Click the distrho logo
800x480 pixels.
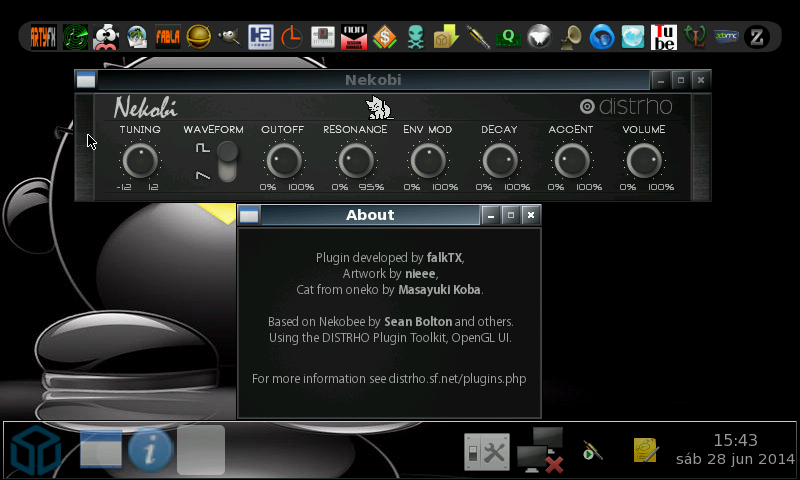(x=627, y=107)
